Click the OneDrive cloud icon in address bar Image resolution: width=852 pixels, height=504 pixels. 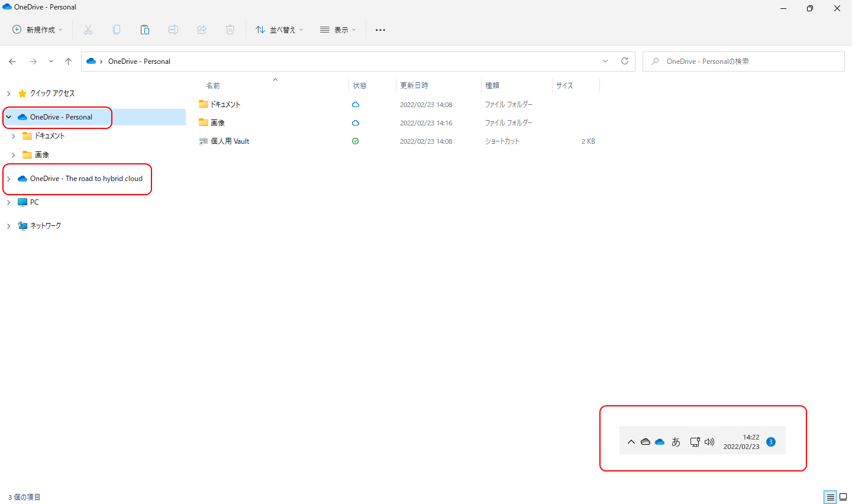[91, 61]
